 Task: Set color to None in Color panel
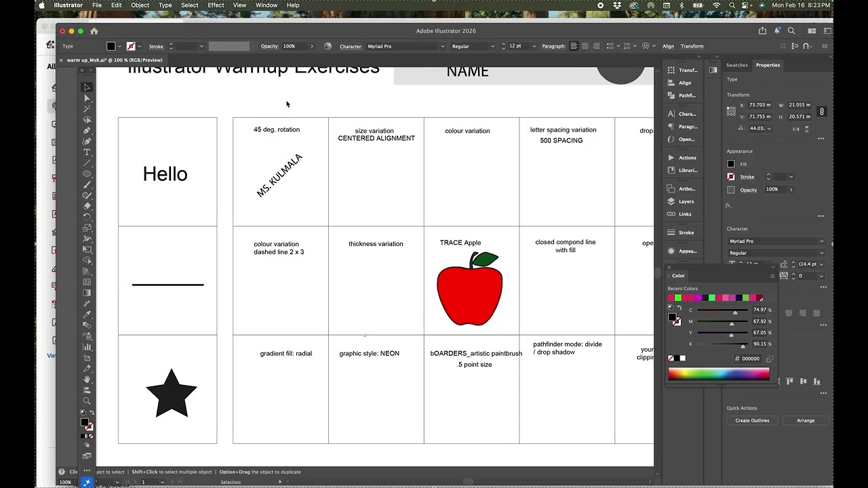[x=671, y=359]
